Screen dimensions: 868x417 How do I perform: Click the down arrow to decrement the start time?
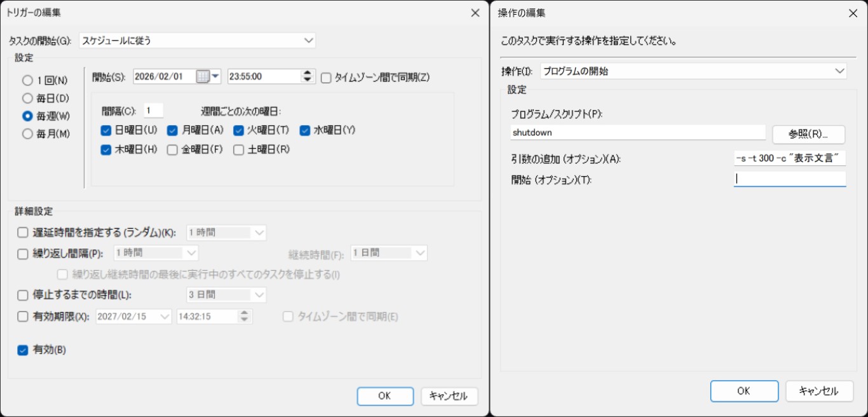307,80
